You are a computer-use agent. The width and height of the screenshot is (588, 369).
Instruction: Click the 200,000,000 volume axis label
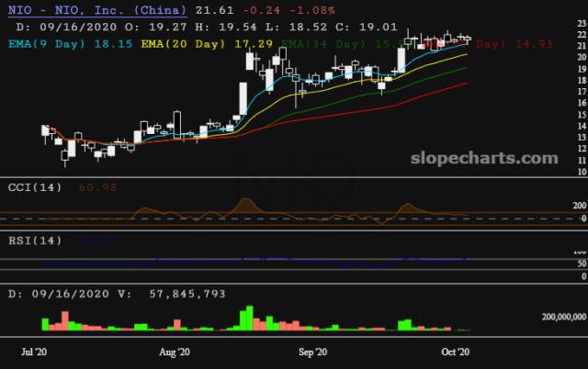coord(564,317)
